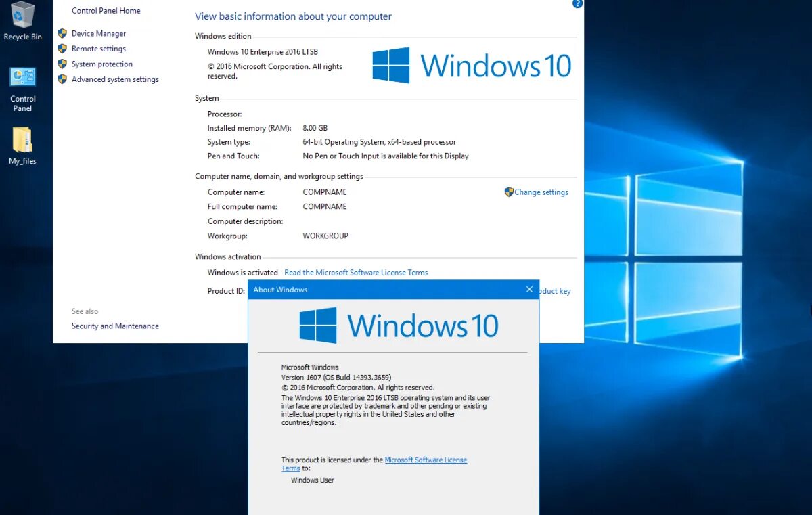The image size is (812, 515).
Task: Open Remote settings
Action: click(99, 48)
